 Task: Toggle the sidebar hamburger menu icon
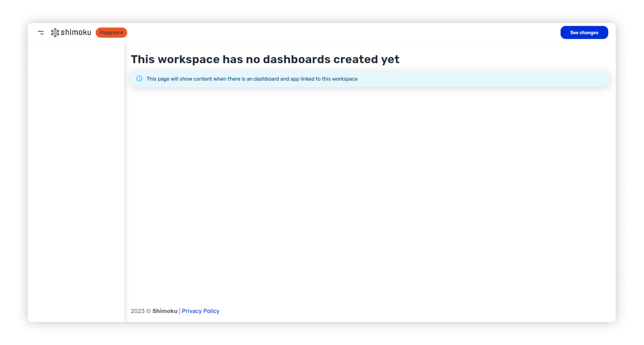(x=41, y=33)
